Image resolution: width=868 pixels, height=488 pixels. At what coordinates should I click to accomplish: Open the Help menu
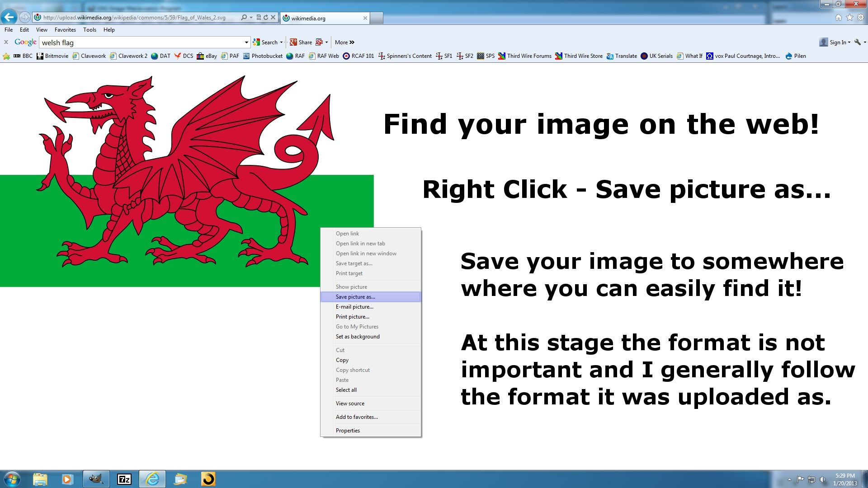(x=109, y=30)
